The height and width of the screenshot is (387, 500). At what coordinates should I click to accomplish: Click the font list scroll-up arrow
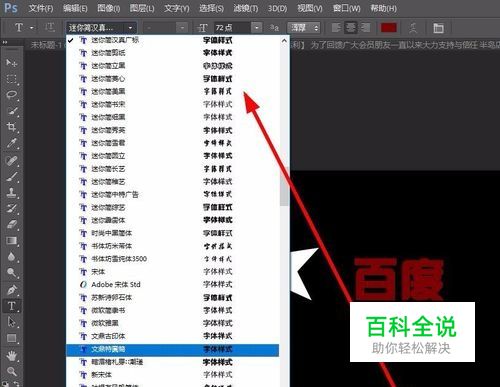point(284,41)
